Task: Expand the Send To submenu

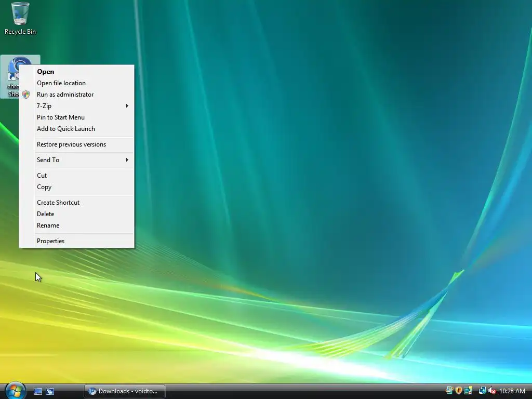Action: 77,160
